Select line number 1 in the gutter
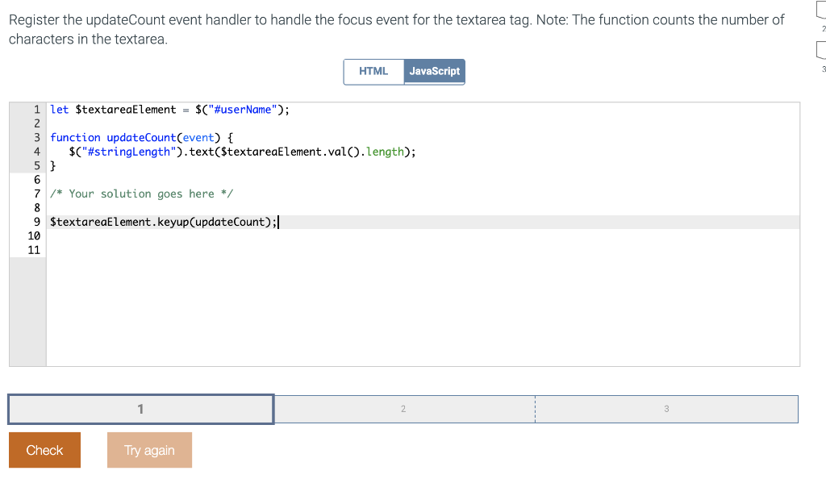 (x=35, y=110)
